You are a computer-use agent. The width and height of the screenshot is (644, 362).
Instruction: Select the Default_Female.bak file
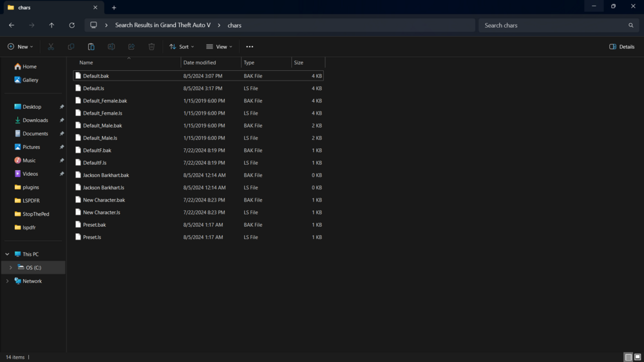point(198,100)
